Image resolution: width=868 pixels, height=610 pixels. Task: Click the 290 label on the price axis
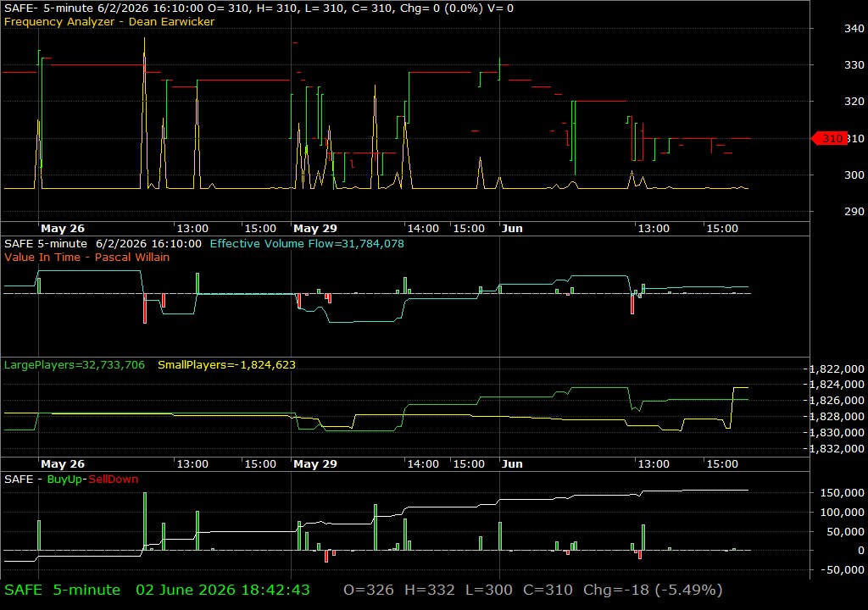(854, 212)
